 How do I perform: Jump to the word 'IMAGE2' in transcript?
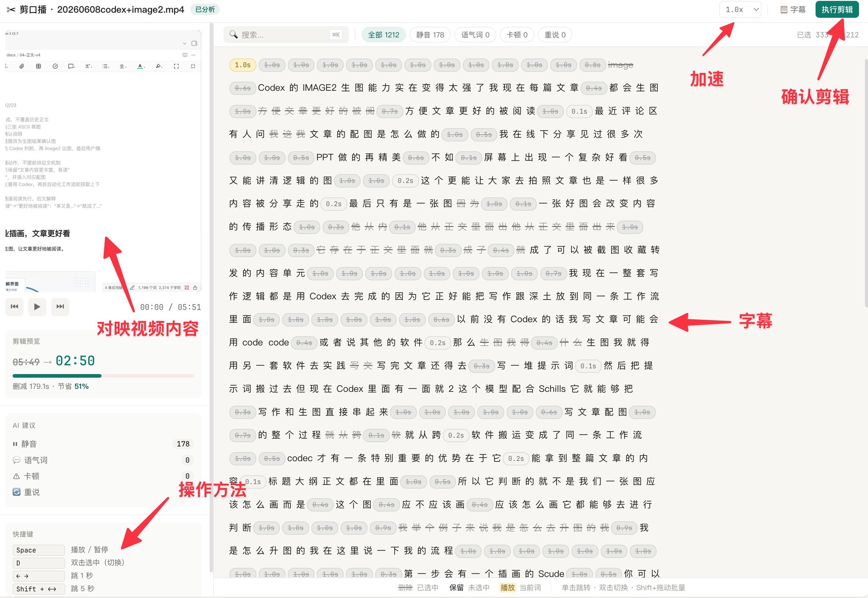pyautogui.click(x=320, y=88)
